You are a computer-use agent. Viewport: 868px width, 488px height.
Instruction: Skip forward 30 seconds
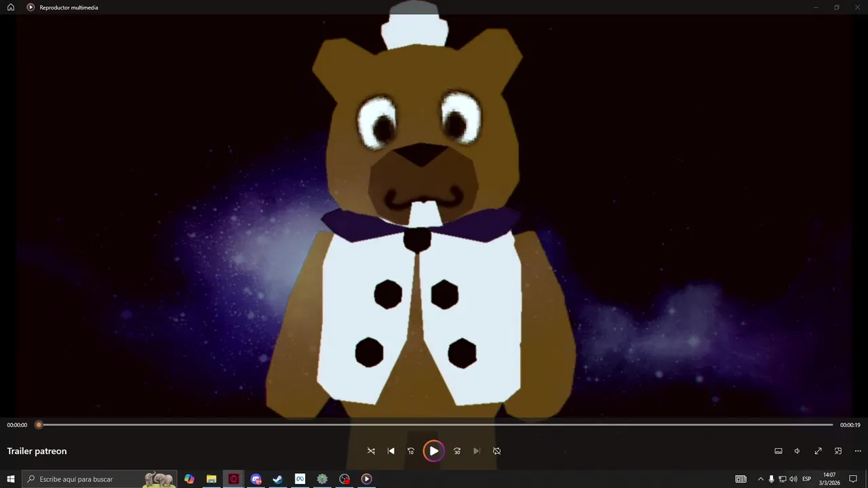click(x=457, y=451)
